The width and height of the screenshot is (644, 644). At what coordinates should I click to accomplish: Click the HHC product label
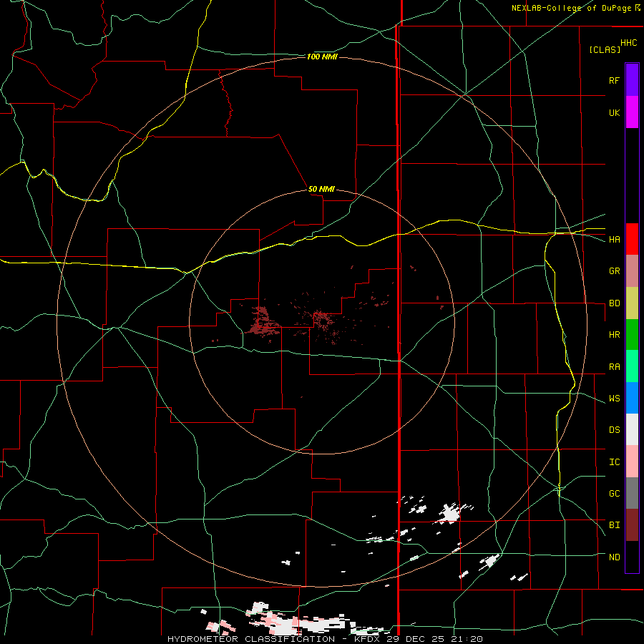[x=629, y=43]
